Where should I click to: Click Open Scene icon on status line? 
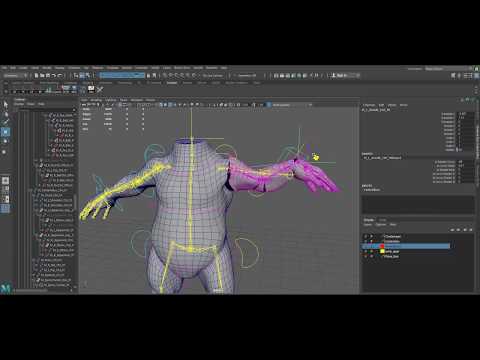[42, 76]
